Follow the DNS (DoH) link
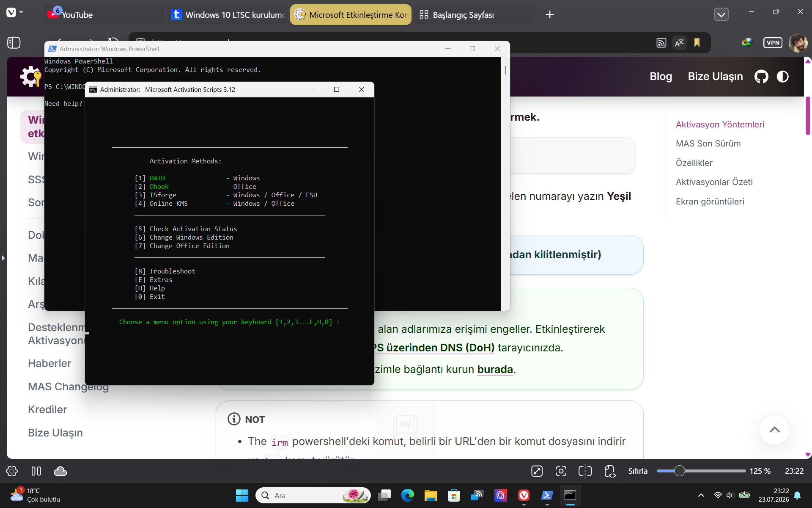Image resolution: width=812 pixels, height=508 pixels. click(x=434, y=348)
